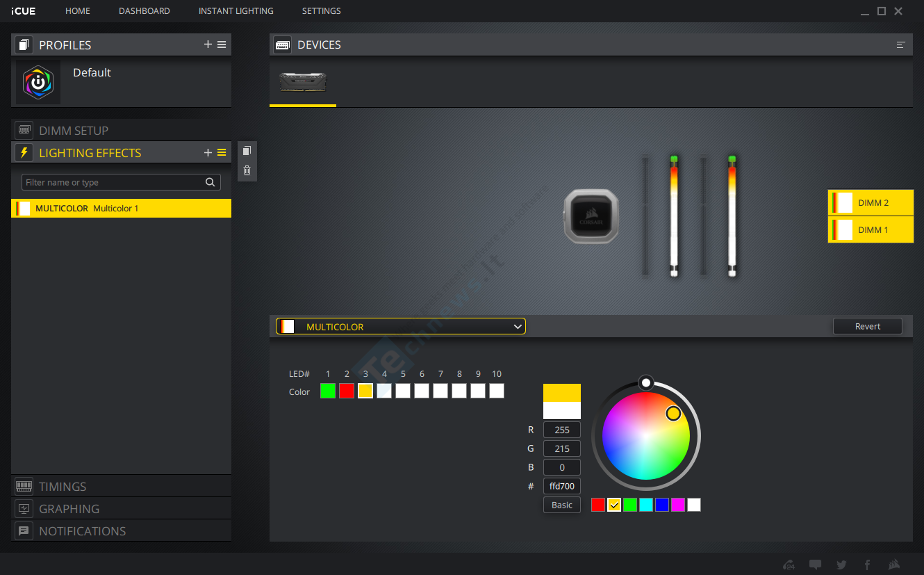Open INSTANT LIGHTING menu

click(236, 11)
